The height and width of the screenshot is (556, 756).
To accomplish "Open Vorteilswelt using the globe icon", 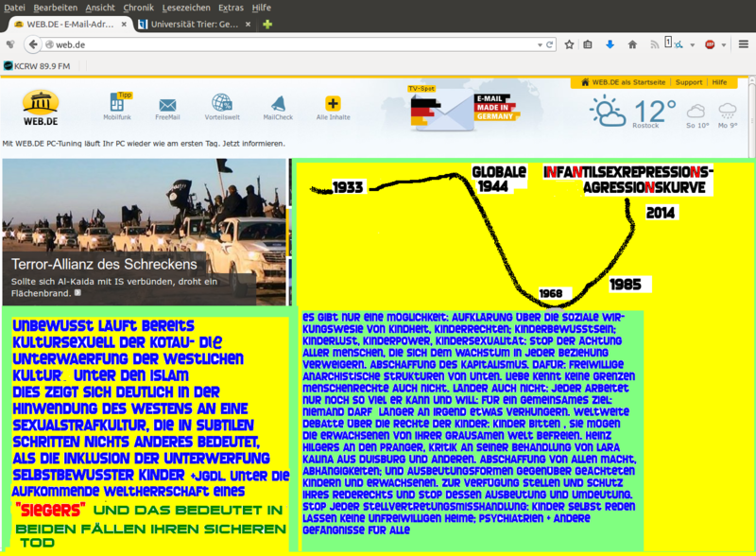I will (x=221, y=102).
